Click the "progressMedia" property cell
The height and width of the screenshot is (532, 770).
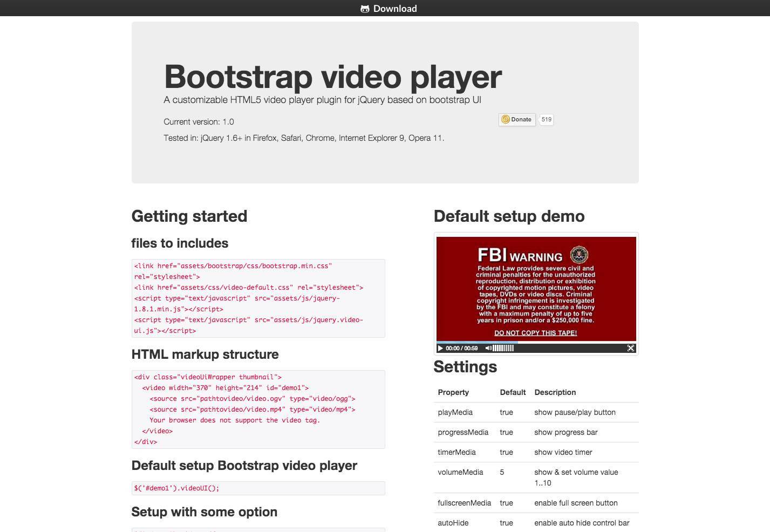point(463,432)
